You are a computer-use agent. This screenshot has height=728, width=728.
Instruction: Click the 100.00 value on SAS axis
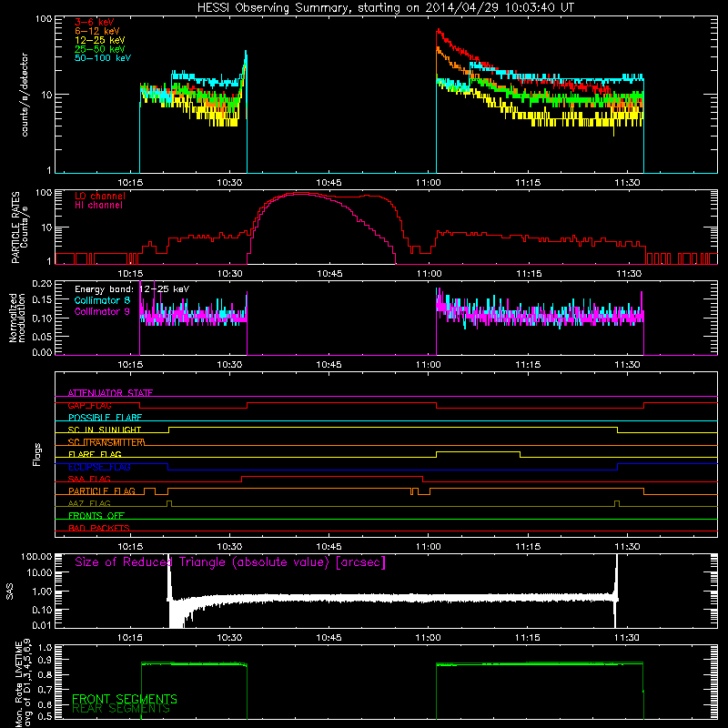point(36,557)
